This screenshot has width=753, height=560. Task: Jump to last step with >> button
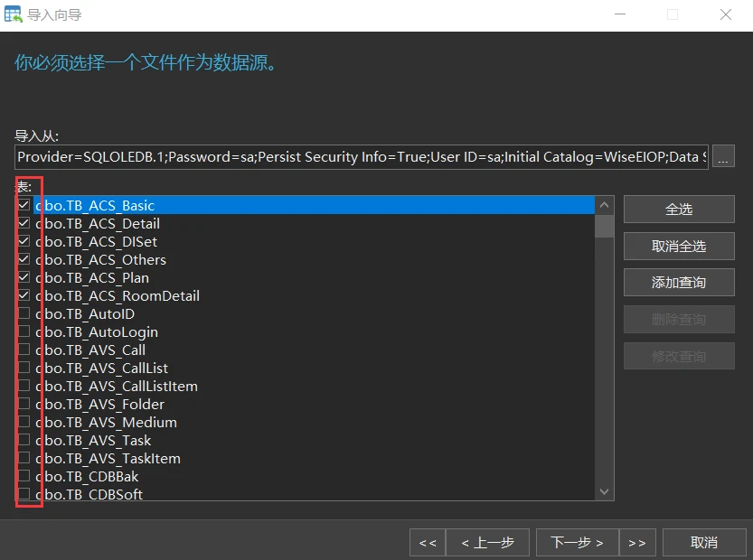[637, 543]
